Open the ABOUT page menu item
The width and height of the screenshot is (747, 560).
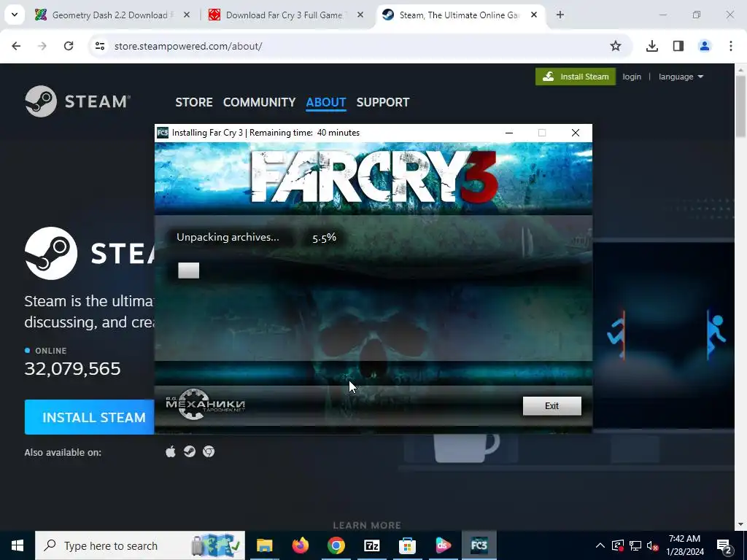click(x=326, y=102)
